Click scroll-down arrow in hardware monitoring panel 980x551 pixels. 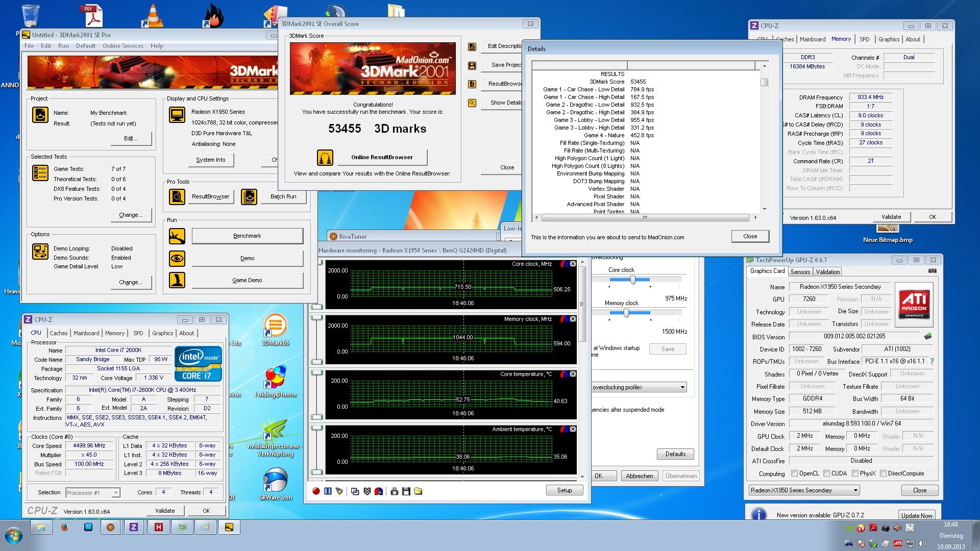click(582, 477)
